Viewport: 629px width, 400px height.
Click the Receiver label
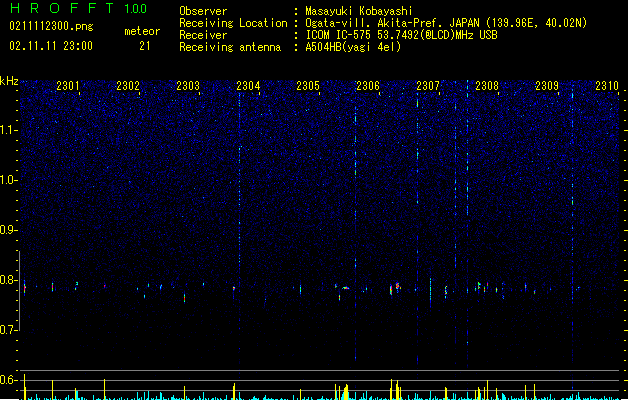[203, 35]
